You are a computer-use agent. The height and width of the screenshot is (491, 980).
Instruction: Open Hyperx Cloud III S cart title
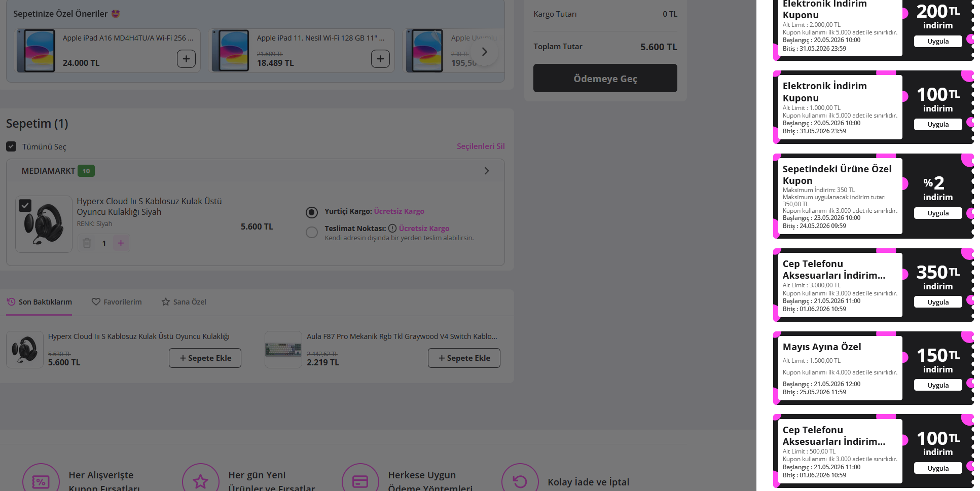pos(149,207)
